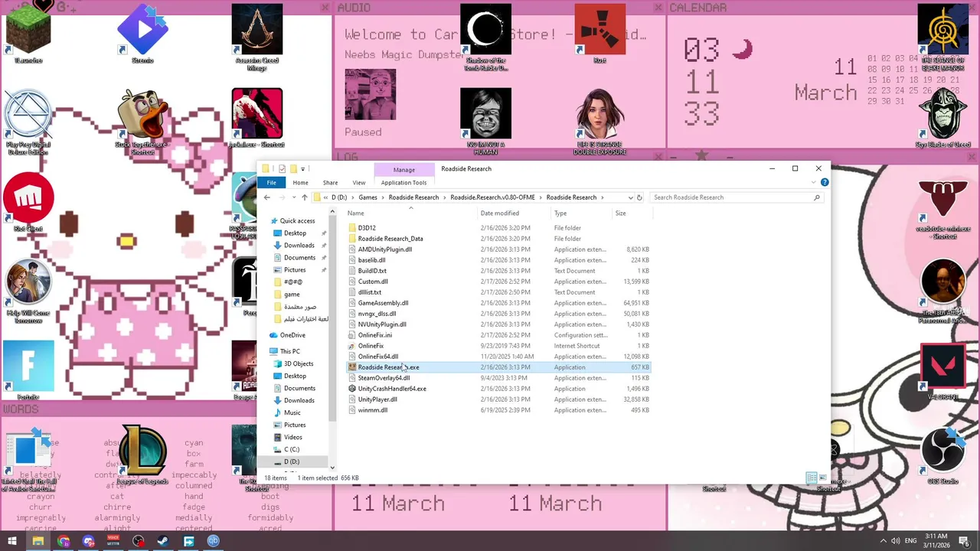
Task: Switch to large icons view button
Action: 823,478
